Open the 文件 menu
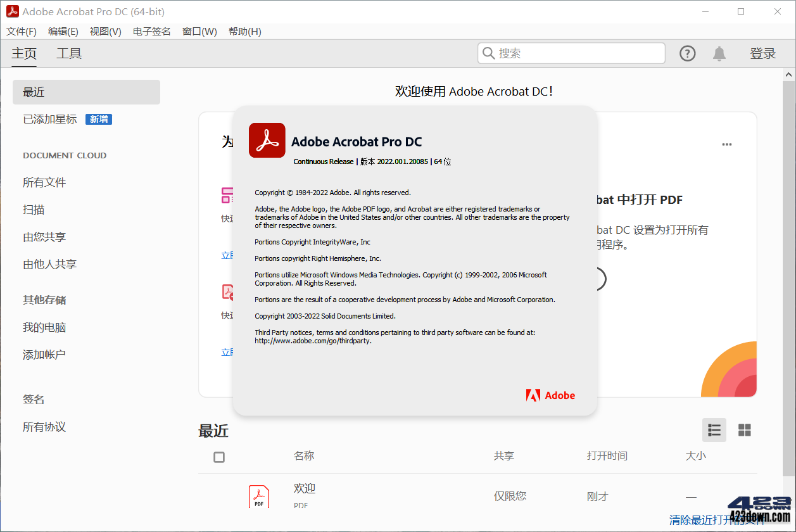This screenshot has height=532, width=796. pos(21,31)
